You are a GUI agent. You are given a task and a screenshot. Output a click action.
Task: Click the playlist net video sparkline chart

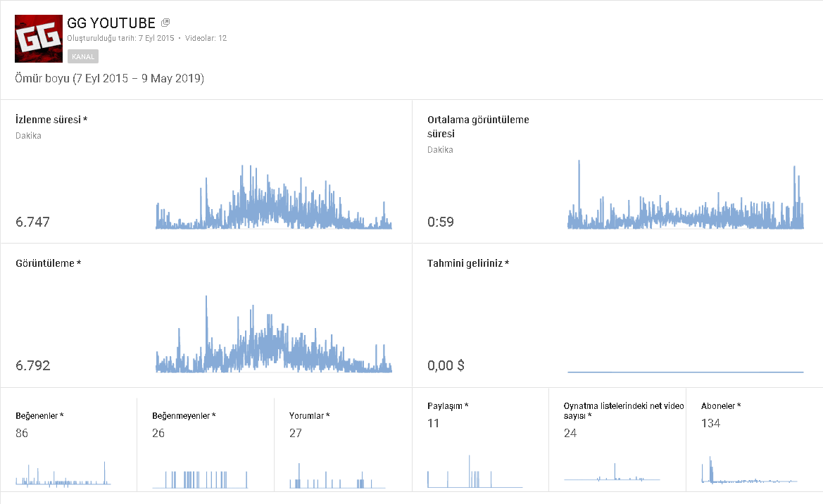click(612, 472)
